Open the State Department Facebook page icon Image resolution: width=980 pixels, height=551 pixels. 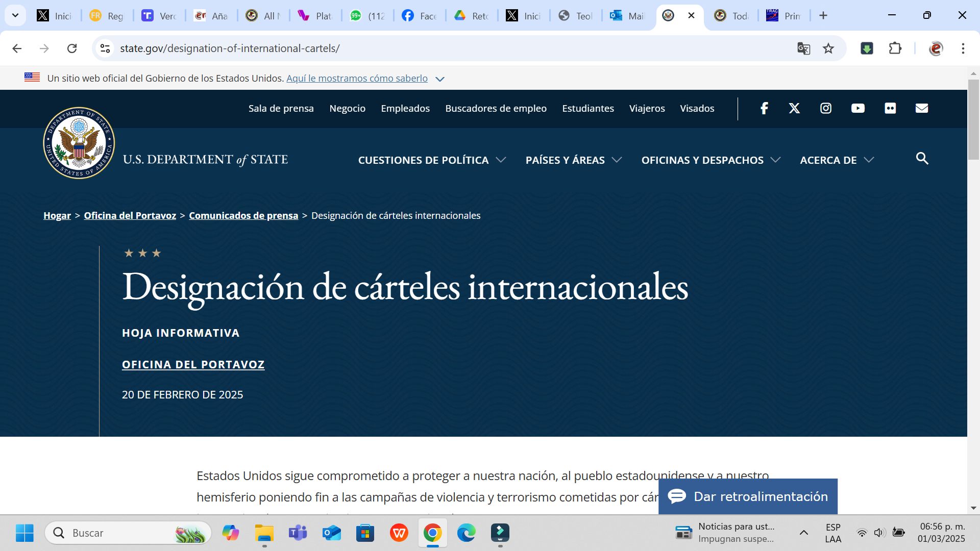764,108
